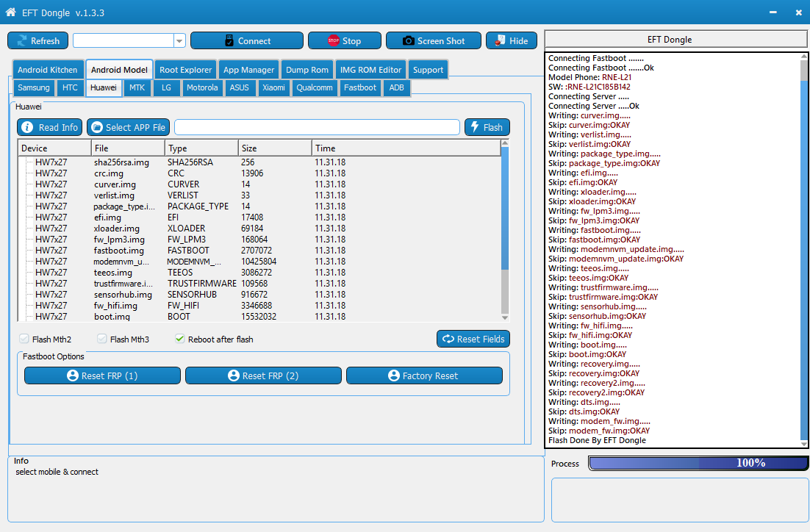The image size is (810, 532).
Task: Select the Qualcomm tab
Action: pyautogui.click(x=315, y=87)
